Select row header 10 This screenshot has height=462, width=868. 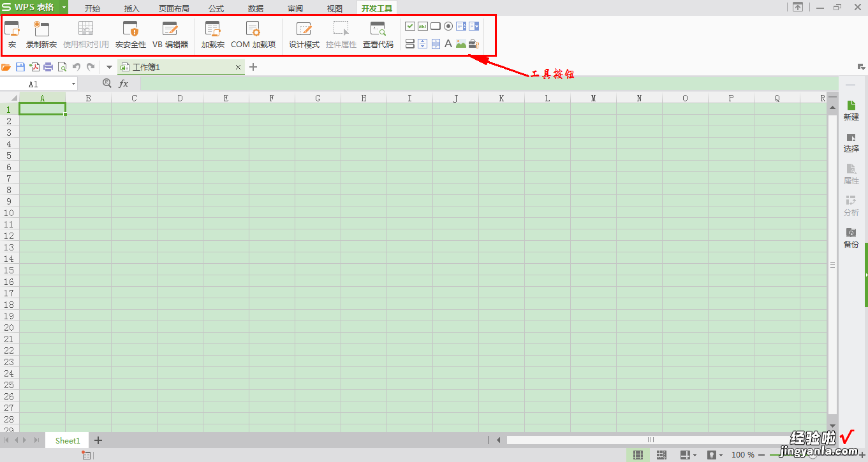point(10,212)
